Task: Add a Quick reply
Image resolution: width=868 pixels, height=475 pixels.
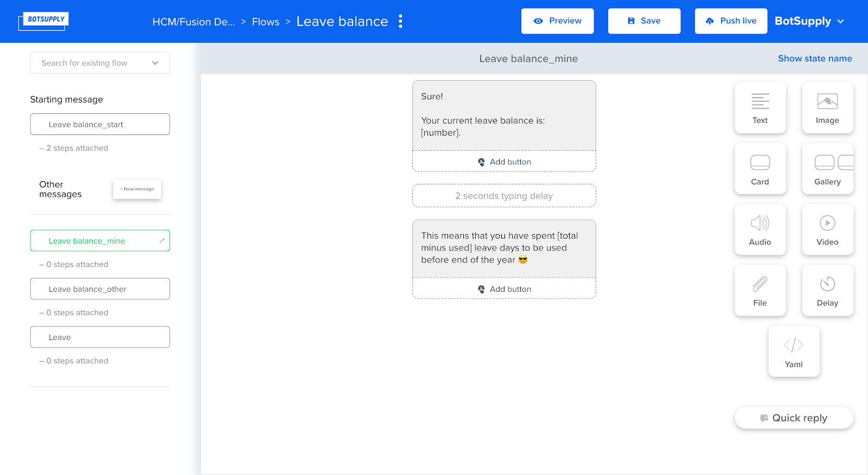Action: (x=794, y=418)
